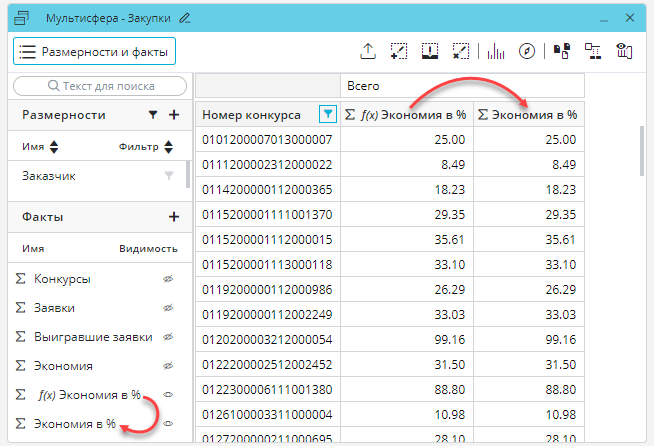Viewport: 654px width, 446px height.
Task: Click the filter funnel in Размерности header
Action: point(153,115)
